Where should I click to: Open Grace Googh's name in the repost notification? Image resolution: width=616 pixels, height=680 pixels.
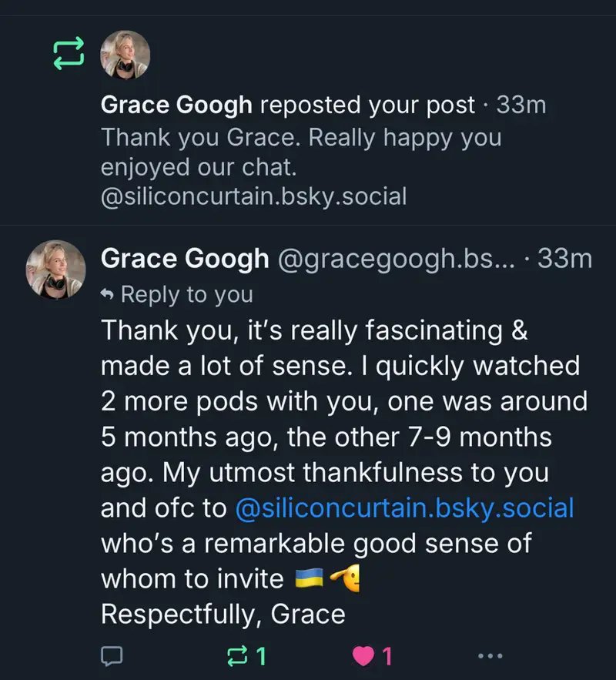(177, 105)
